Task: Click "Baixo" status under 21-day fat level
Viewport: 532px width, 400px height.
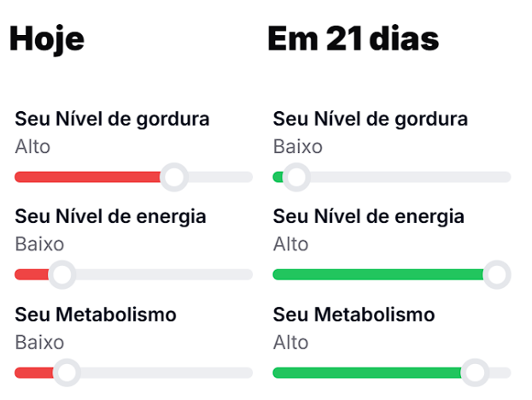Action: (x=297, y=146)
